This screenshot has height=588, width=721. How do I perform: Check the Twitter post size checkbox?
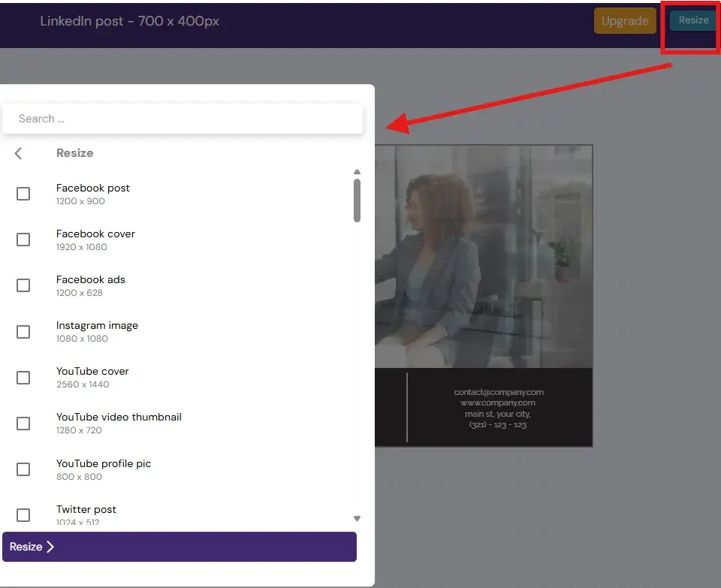23,514
